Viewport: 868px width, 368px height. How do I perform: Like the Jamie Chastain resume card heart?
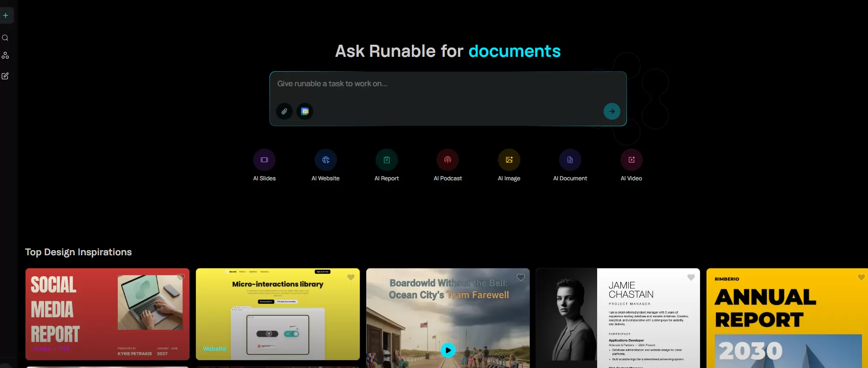pyautogui.click(x=691, y=277)
